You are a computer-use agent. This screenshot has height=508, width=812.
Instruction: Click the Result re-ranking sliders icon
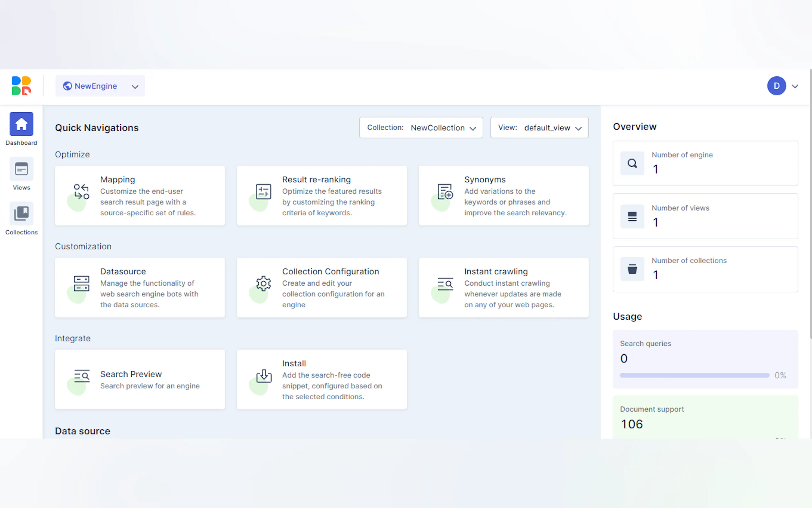click(x=263, y=192)
